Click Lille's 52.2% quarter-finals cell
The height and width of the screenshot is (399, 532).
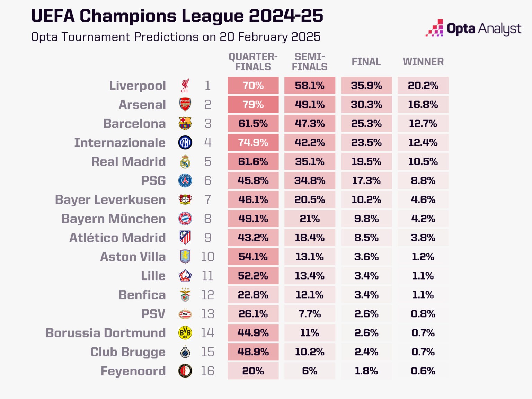coord(253,276)
